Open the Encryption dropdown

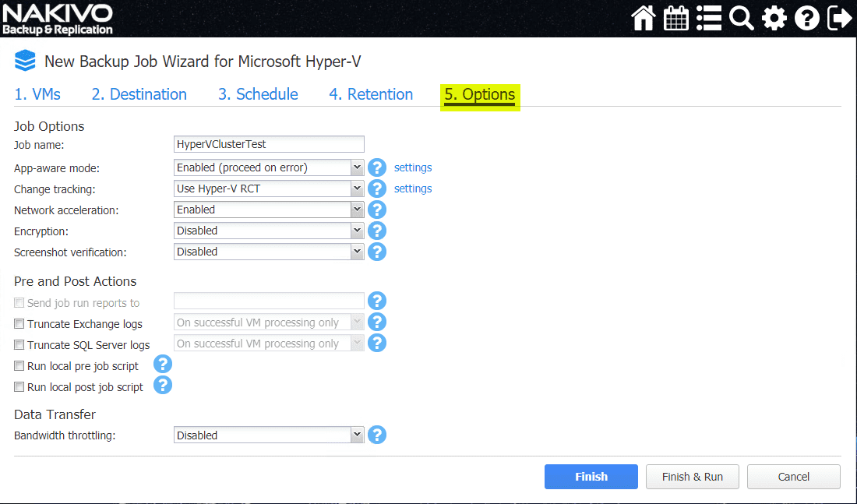click(x=269, y=231)
